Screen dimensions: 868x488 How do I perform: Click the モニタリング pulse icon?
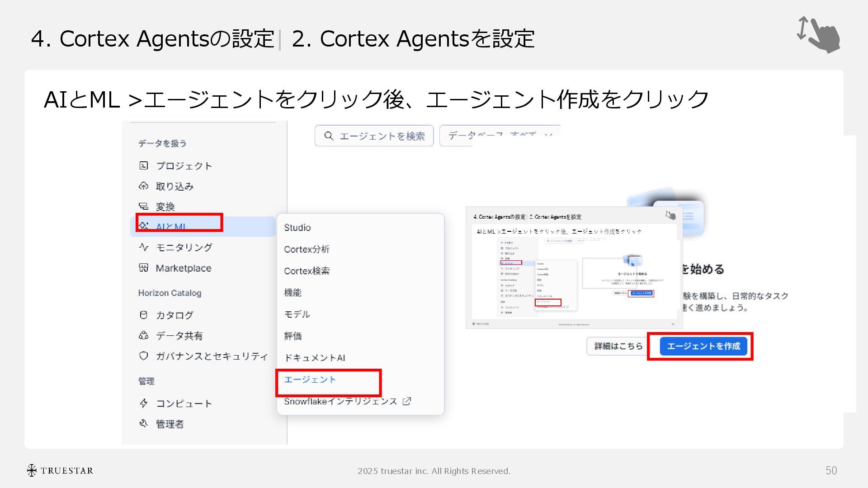tap(144, 247)
